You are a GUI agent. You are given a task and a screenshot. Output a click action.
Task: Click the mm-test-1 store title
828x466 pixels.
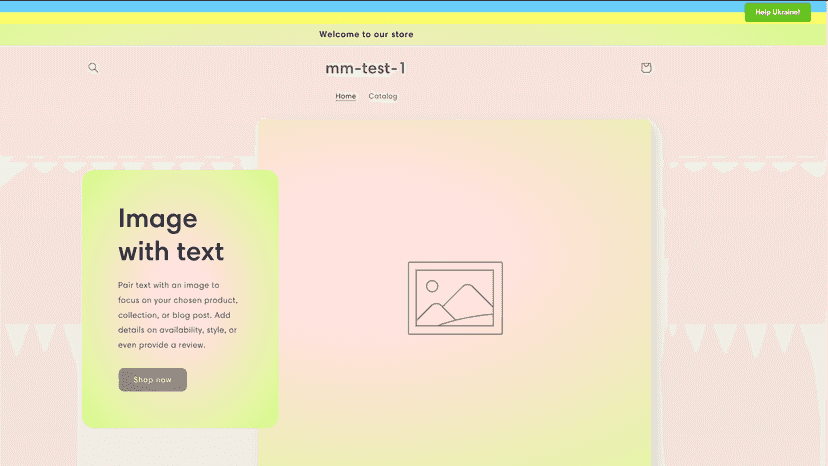365,68
